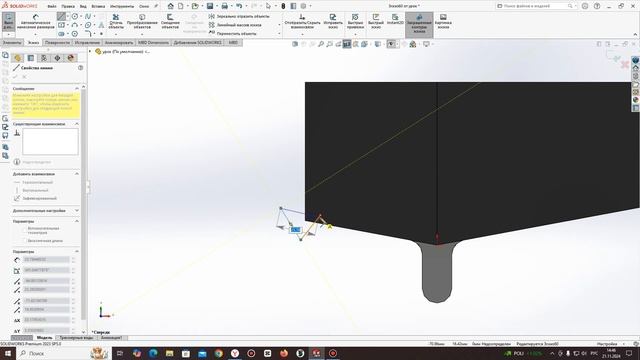Viewport: 640px width, 360px height.
Task: Click Convert Entities tool
Action: pyautogui.click(x=142, y=21)
